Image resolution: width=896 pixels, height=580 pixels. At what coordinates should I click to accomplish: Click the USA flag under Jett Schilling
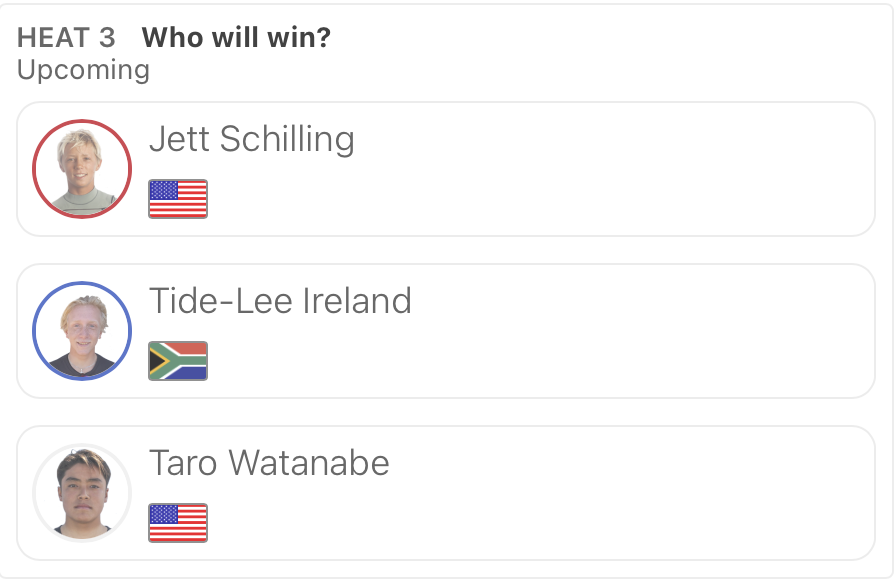point(178,199)
